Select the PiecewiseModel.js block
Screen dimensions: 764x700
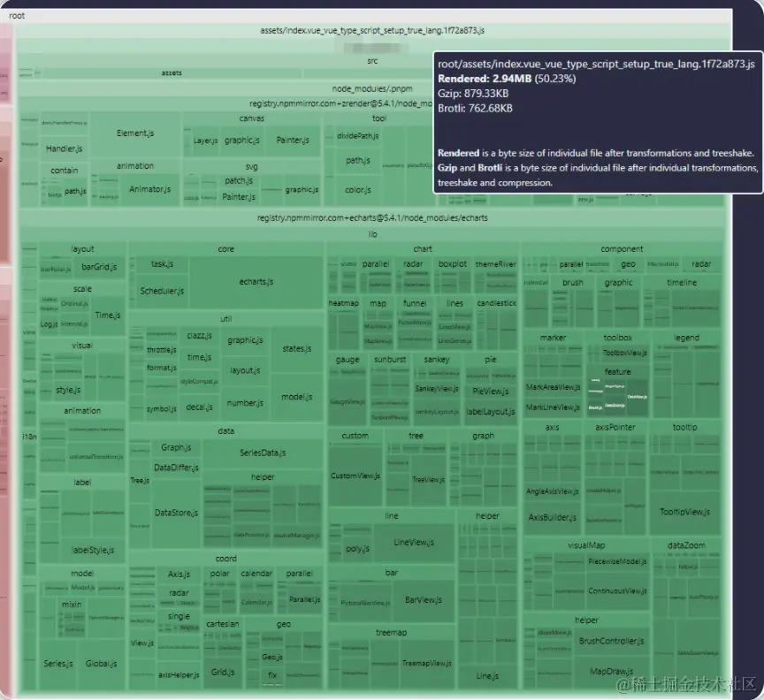[x=617, y=561]
